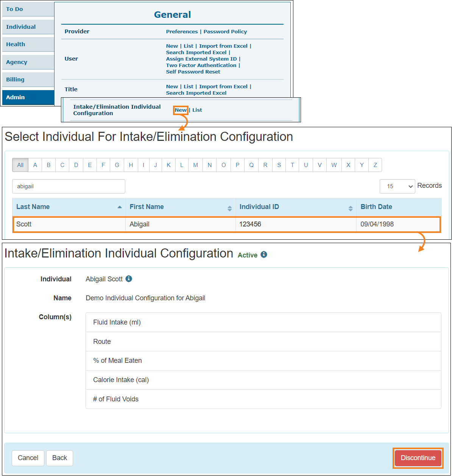
Task: Open the Admin tab in sidebar
Action: tap(28, 97)
